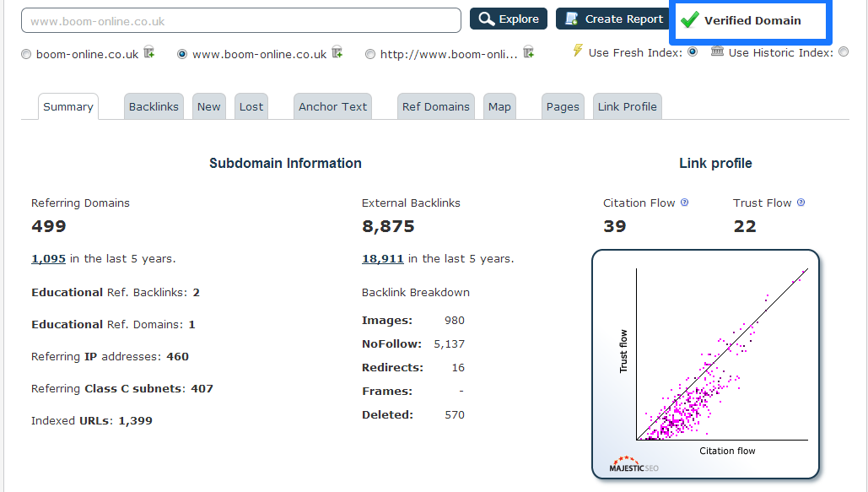This screenshot has width=868, height=492.
Task: Click the domain search input field
Action: 240,20
